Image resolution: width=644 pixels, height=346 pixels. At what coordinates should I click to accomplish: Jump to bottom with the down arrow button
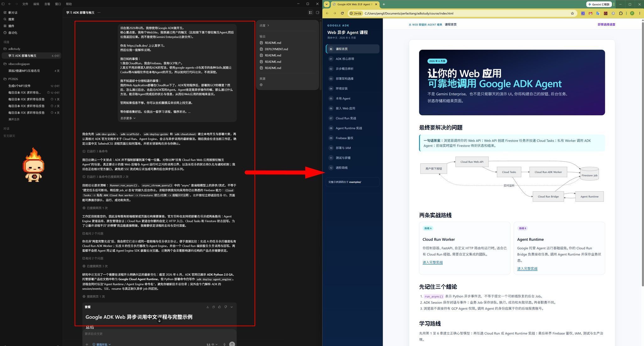pyautogui.click(x=159, y=320)
